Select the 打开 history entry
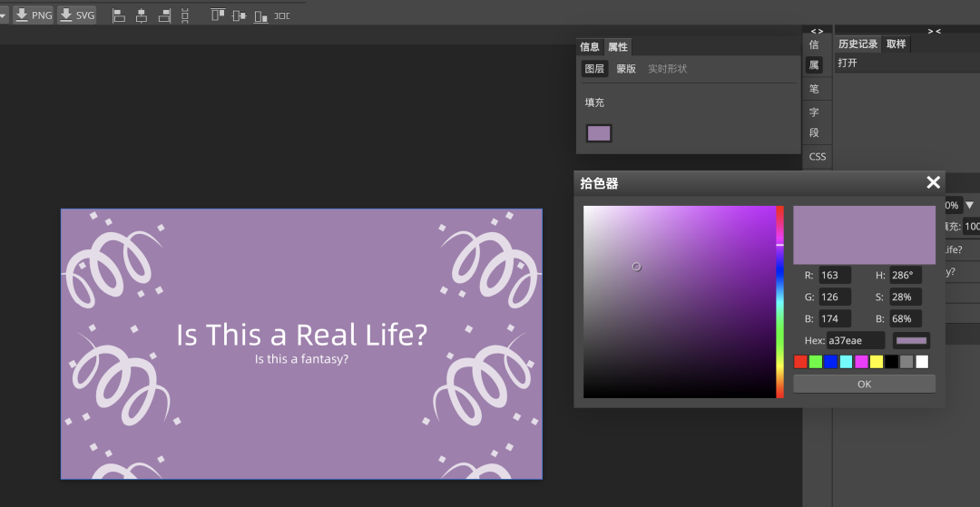980x507 pixels. click(x=906, y=63)
